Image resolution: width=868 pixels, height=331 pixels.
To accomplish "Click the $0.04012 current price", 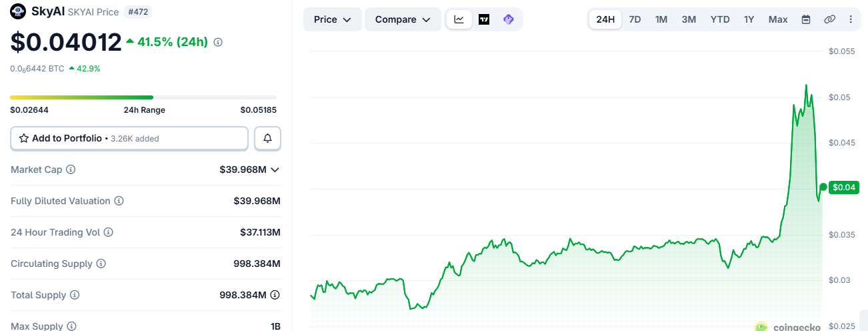I will (x=66, y=42).
